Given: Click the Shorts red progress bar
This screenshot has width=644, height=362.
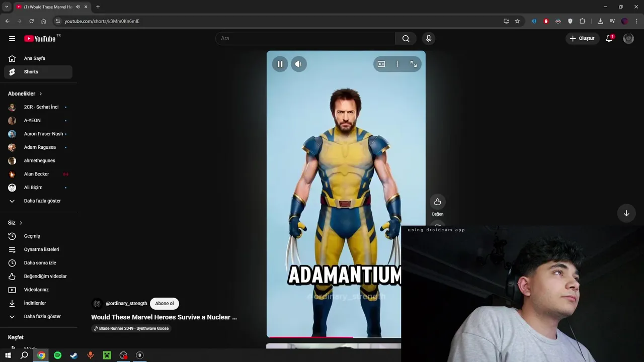Looking at the screenshot, I should (x=310, y=337).
